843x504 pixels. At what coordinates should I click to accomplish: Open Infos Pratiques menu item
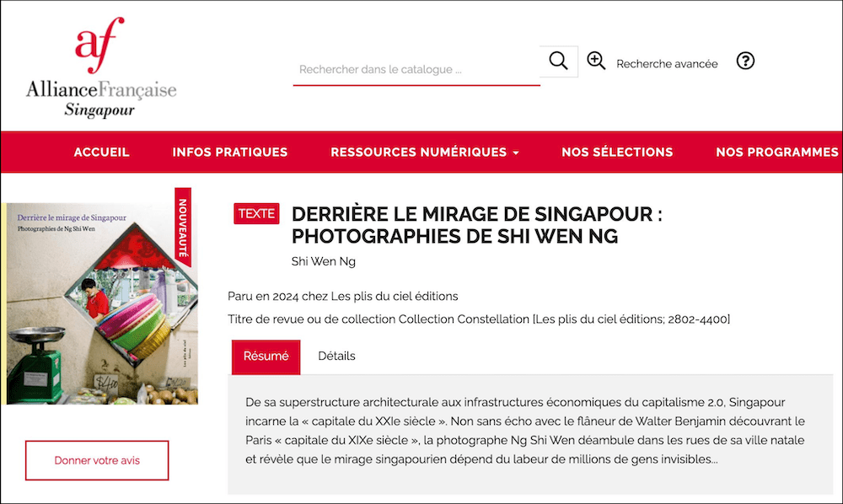pos(230,152)
